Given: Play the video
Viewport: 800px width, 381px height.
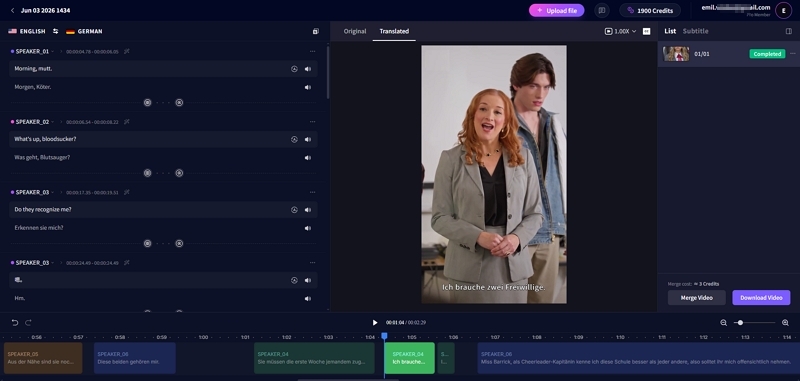Looking at the screenshot, I should pyautogui.click(x=375, y=322).
